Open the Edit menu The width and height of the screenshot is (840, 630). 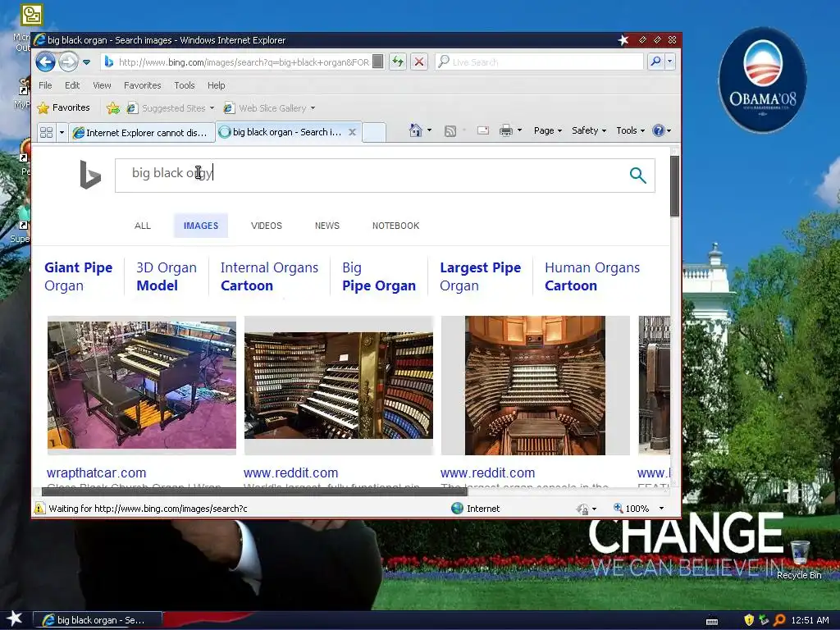click(72, 85)
